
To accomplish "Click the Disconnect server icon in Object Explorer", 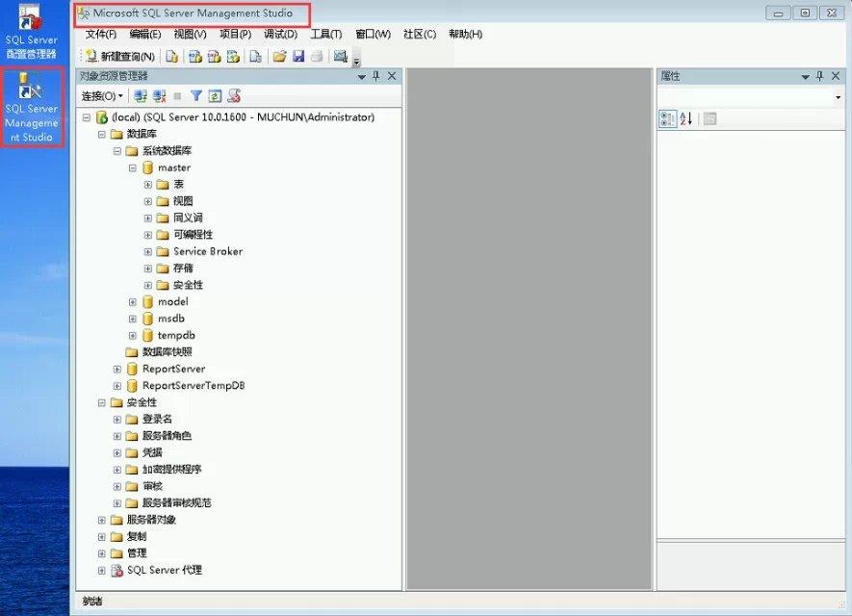I will click(159, 96).
